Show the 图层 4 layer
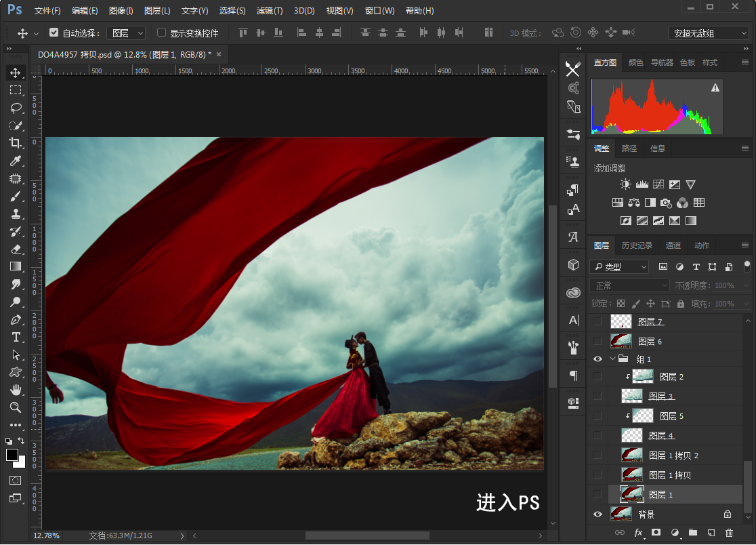The height and width of the screenshot is (545, 756). click(x=598, y=435)
